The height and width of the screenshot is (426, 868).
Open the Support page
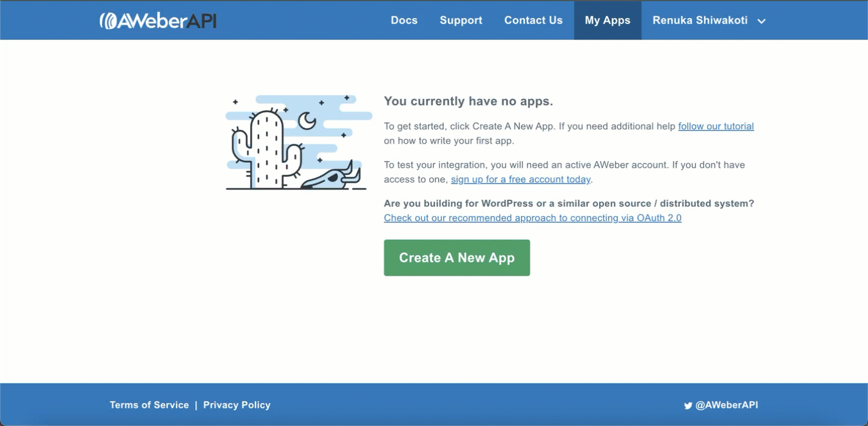[x=461, y=20]
